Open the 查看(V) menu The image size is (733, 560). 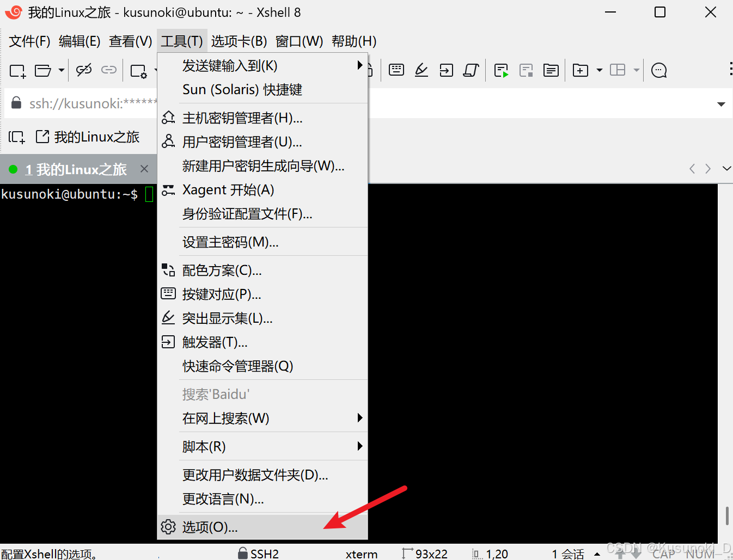click(131, 41)
